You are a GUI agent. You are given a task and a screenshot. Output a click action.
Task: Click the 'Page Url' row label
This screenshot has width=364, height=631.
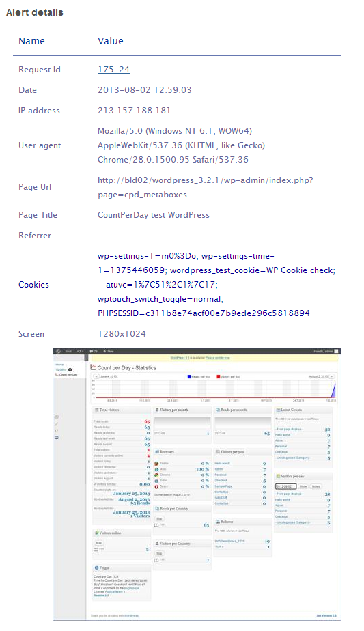[35, 187]
